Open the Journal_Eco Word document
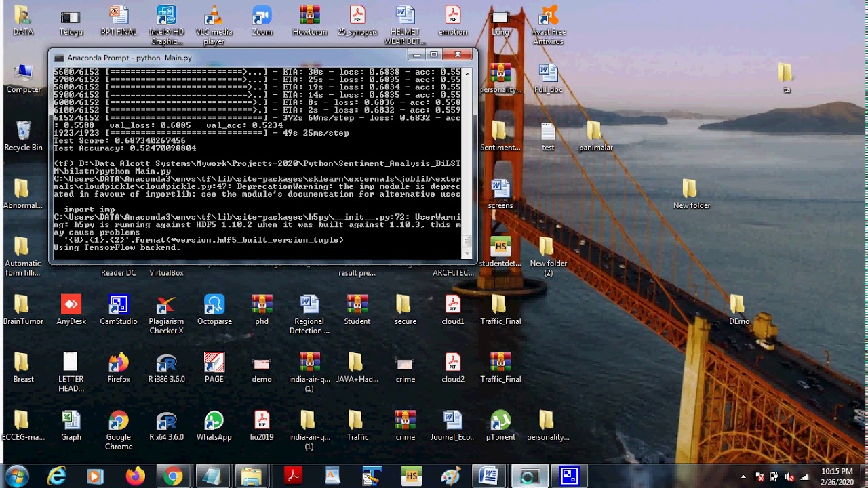 (452, 426)
